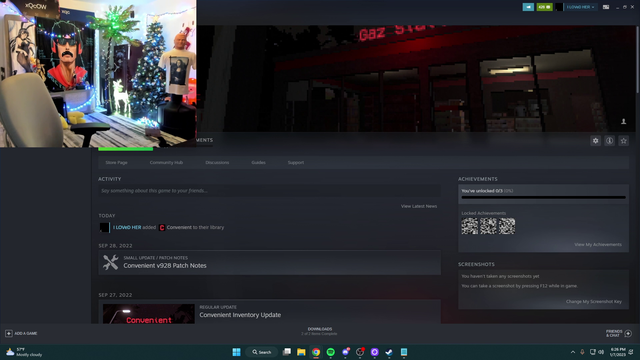Screen dimensions: 640x360
Task: Open the Windows Start menu
Action: click(236, 352)
